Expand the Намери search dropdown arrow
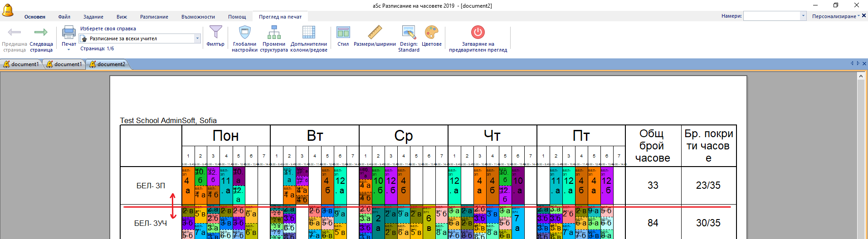The height and width of the screenshot is (239, 868). pyautogui.click(x=803, y=16)
